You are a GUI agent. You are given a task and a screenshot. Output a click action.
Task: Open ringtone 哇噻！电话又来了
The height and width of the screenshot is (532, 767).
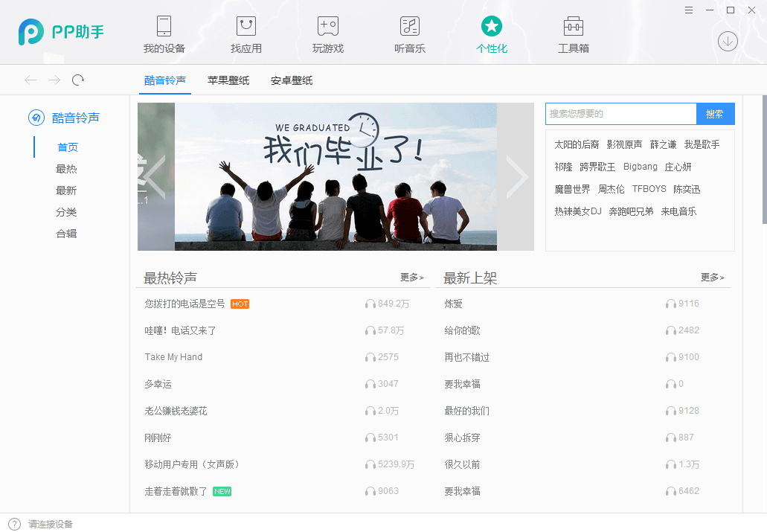[x=181, y=331]
